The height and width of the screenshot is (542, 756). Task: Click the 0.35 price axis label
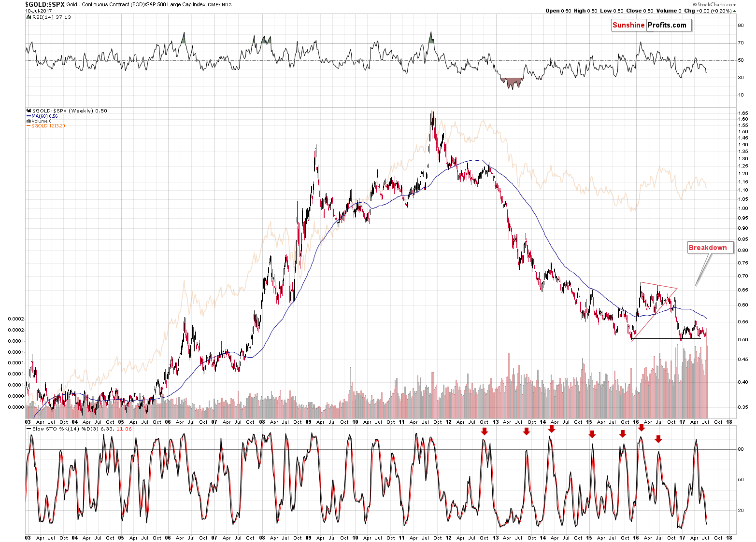pos(743,407)
